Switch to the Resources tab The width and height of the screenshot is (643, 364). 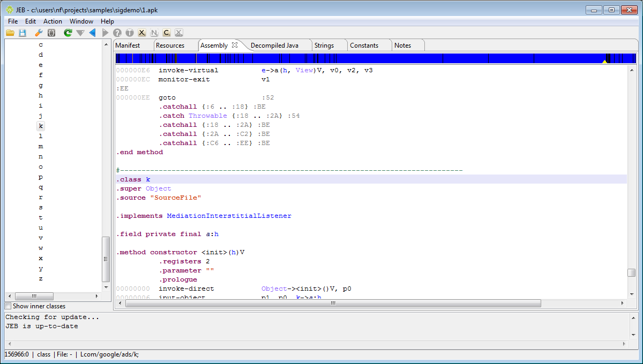[170, 45]
